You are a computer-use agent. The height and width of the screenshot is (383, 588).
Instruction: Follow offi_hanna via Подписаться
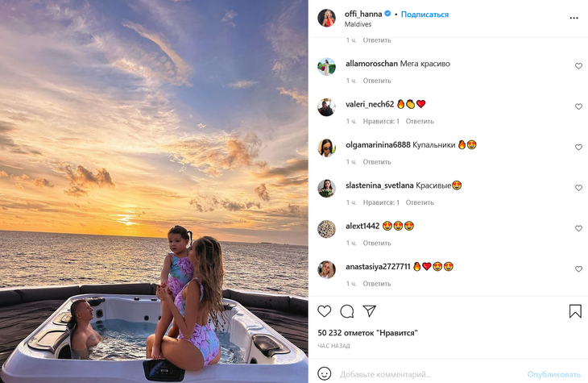[424, 15]
